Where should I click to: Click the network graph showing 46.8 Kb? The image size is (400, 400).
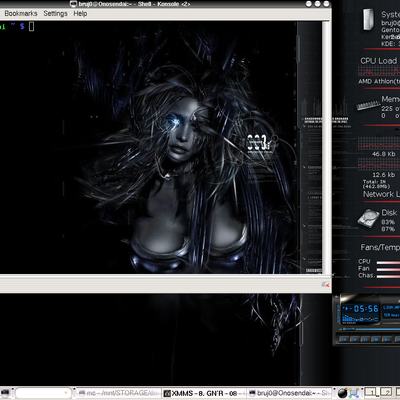(x=379, y=143)
